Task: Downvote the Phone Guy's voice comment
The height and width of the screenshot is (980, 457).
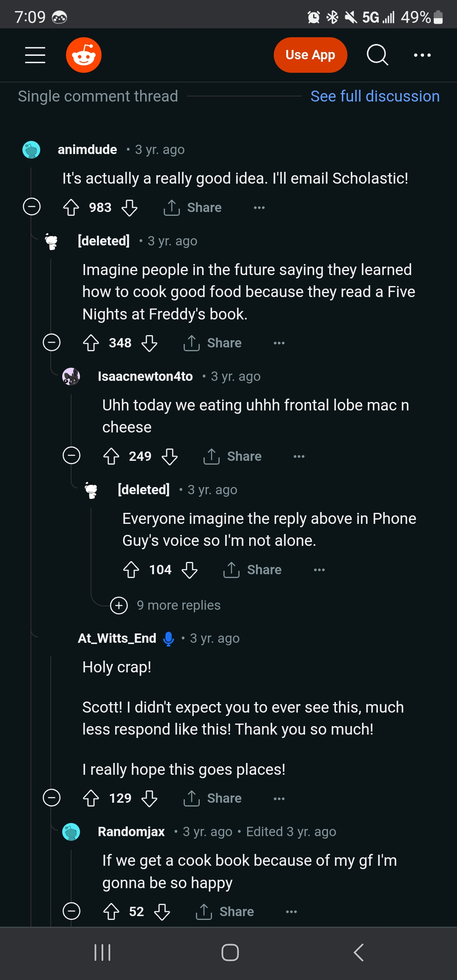Action: click(x=190, y=570)
